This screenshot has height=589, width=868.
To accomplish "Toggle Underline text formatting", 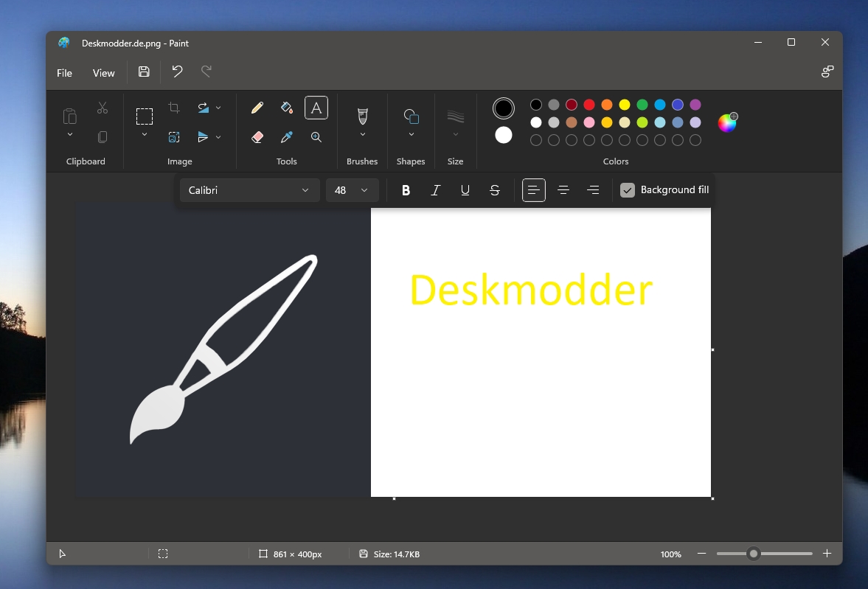I will tap(465, 190).
